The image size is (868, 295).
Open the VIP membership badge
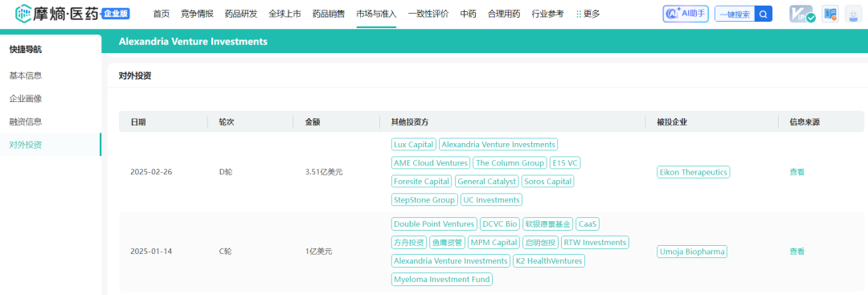[x=802, y=14]
